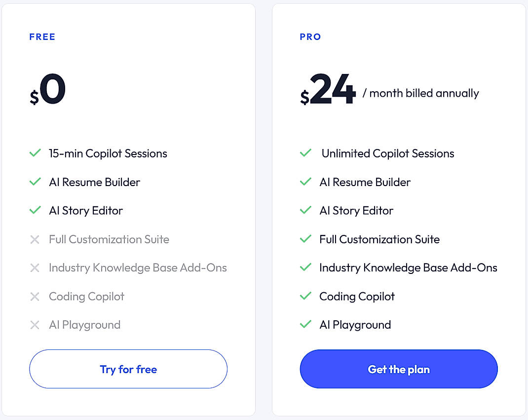528x420 pixels.
Task: Click the checkmark beside Full Customization Suite on Pro
Action: [x=305, y=239]
